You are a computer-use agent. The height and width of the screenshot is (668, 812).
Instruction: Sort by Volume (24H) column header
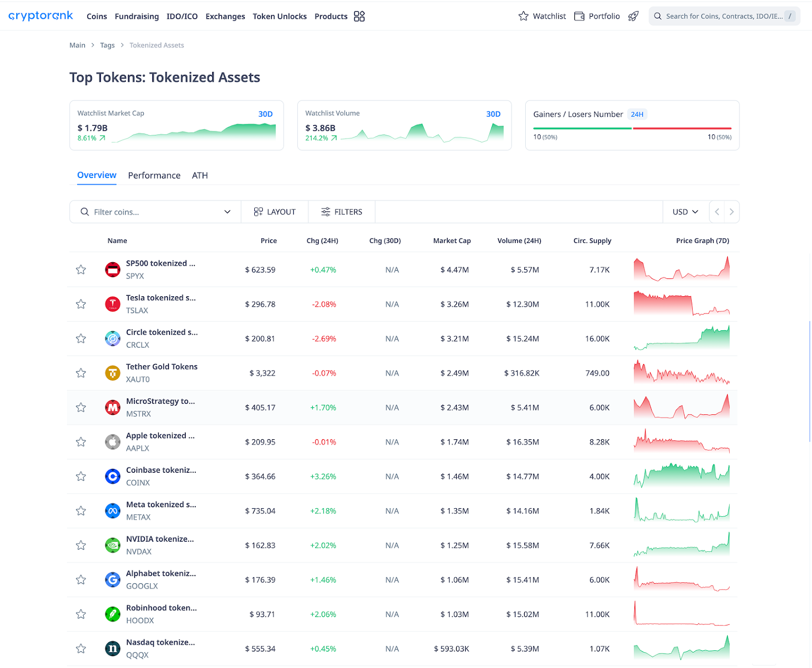(519, 241)
